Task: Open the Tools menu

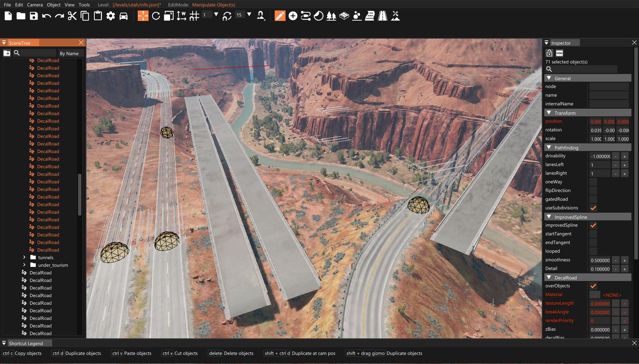Action: pos(84,5)
